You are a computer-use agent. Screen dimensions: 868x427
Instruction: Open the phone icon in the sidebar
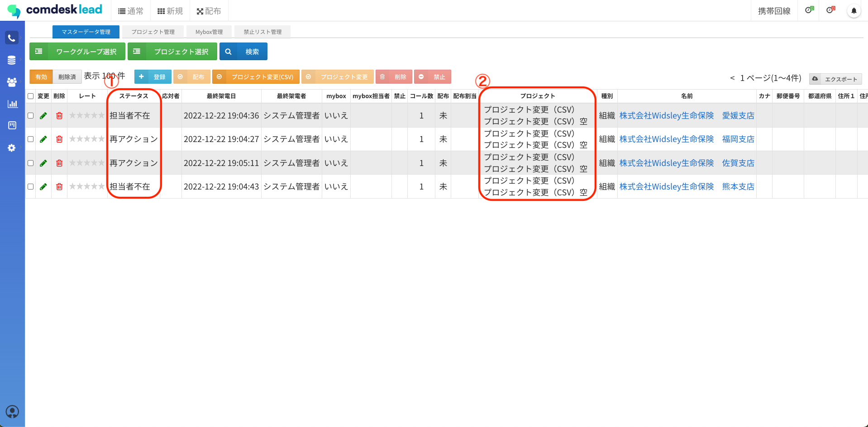(12, 38)
